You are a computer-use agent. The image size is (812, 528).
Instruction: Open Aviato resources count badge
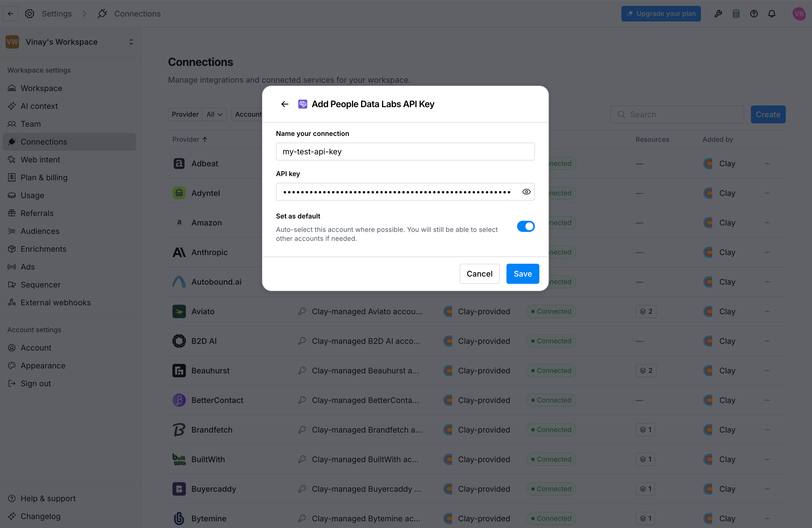tap(646, 312)
